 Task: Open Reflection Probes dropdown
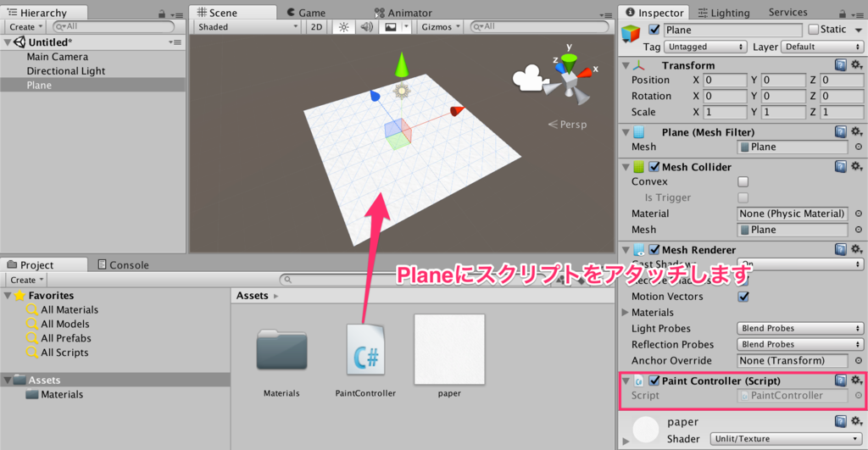[800, 344]
